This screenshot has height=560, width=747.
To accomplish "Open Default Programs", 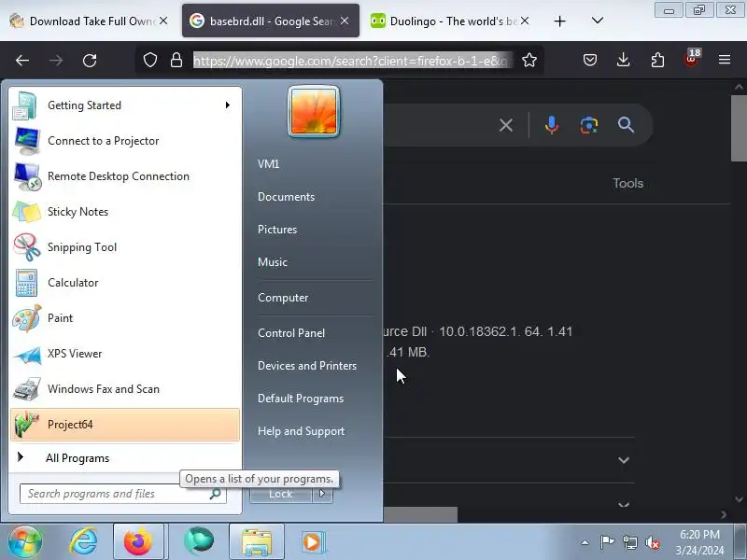I will point(301,399).
